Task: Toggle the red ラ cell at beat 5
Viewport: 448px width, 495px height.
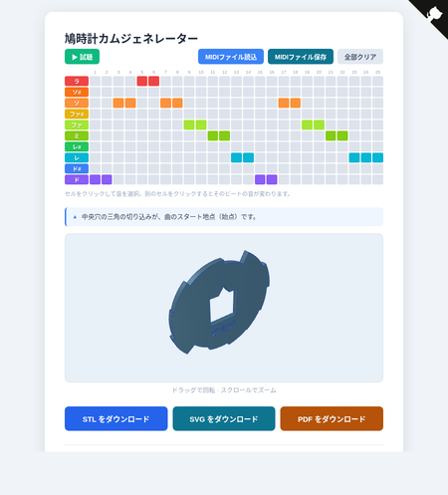Action: coord(142,81)
